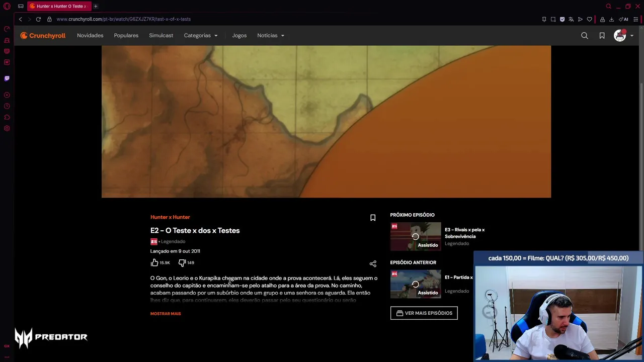This screenshot has height=362, width=644.
Task: Expand the Notícias dropdown
Action: pyautogui.click(x=271, y=36)
